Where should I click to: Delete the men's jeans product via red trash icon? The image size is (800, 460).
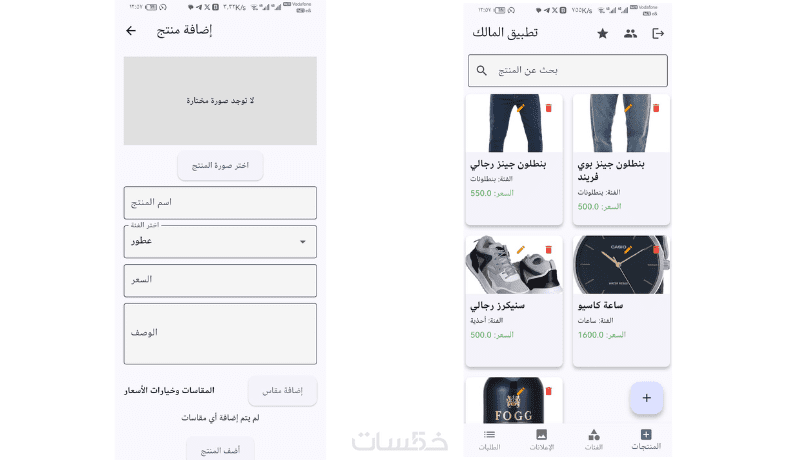click(x=549, y=108)
